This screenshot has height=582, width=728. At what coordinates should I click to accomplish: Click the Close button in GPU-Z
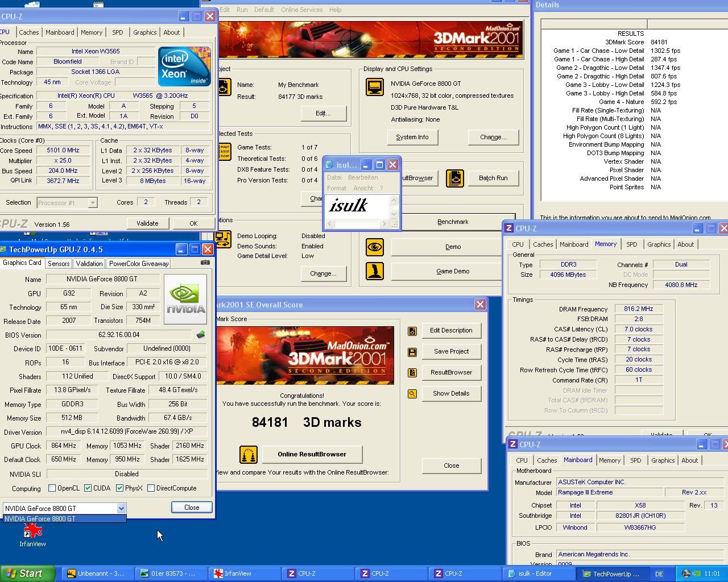[x=192, y=508]
